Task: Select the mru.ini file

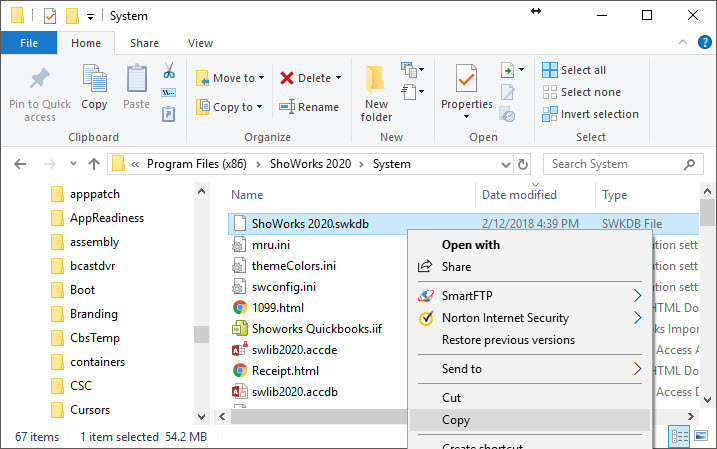Action: coord(271,245)
